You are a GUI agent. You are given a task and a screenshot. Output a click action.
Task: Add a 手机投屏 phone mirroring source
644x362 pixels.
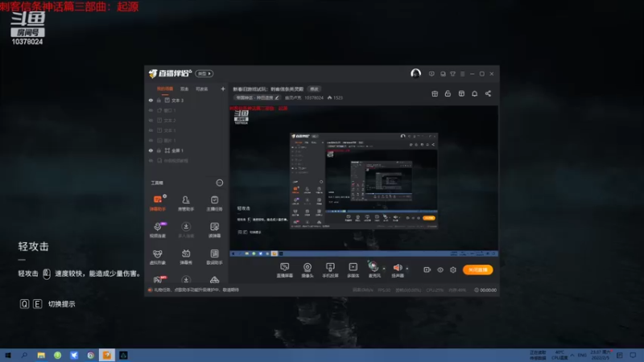coord(330,270)
